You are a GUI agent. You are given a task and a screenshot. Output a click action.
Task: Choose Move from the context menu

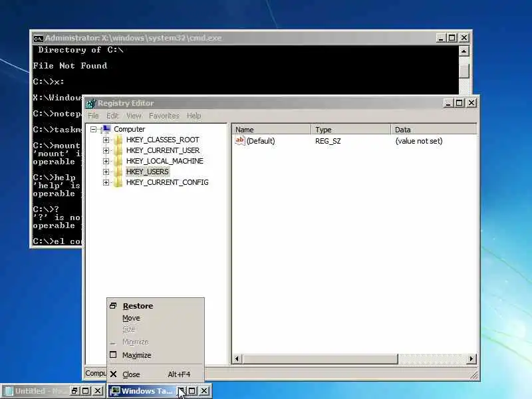pos(156,319)
